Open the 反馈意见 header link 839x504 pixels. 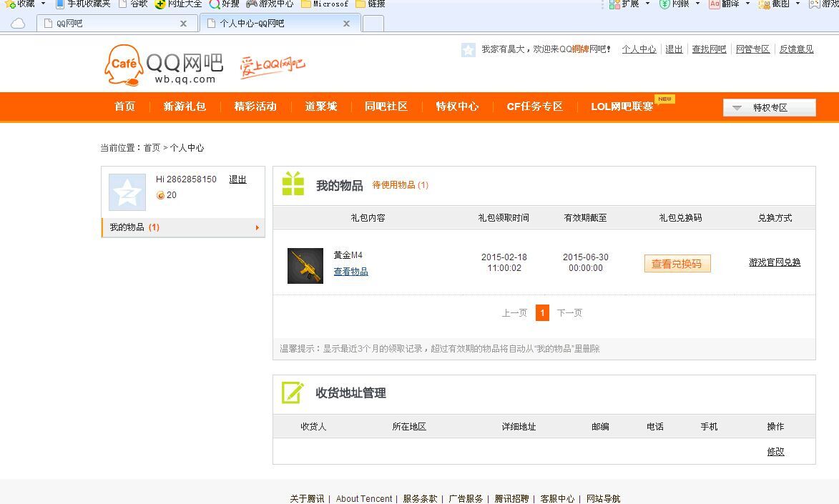point(796,49)
